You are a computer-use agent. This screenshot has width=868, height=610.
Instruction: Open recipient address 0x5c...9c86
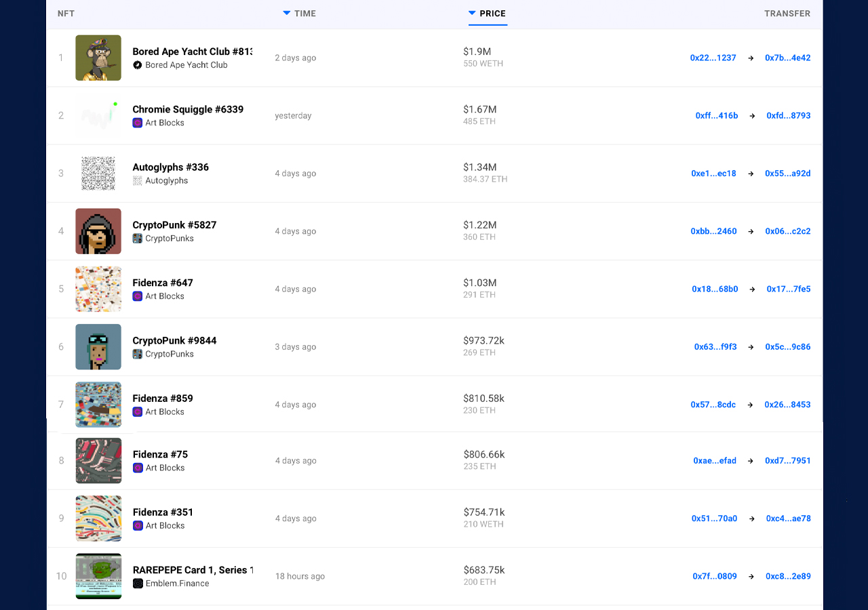788,347
